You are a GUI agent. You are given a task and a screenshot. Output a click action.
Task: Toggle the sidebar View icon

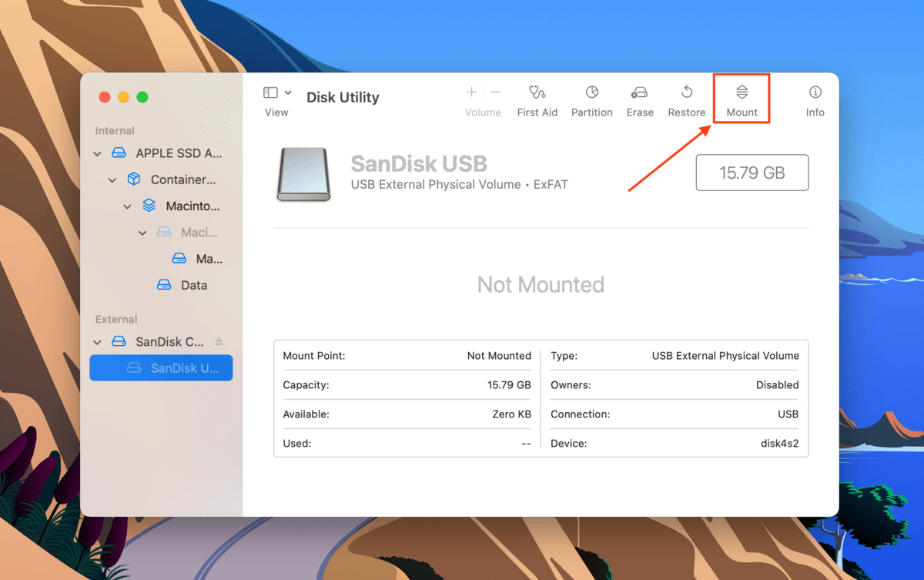[270, 92]
